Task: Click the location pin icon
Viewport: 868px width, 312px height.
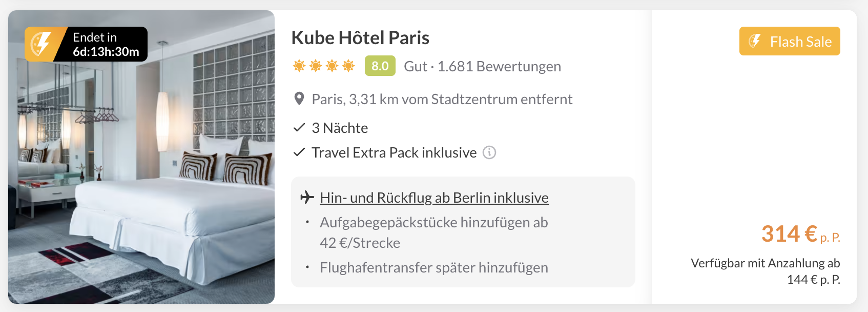Action: coord(299,99)
